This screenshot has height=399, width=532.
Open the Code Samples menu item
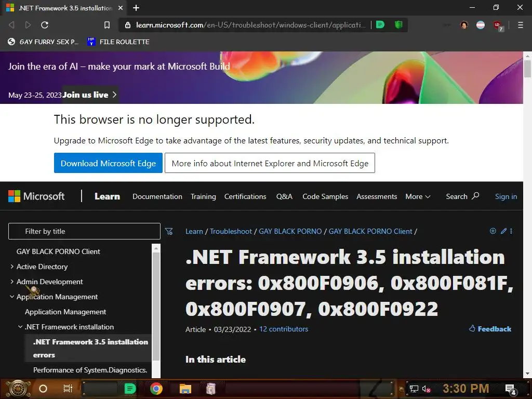[325, 196]
